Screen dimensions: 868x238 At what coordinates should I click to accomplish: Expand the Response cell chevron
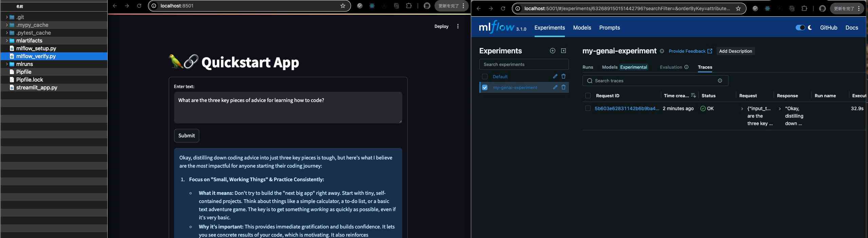[780, 109]
